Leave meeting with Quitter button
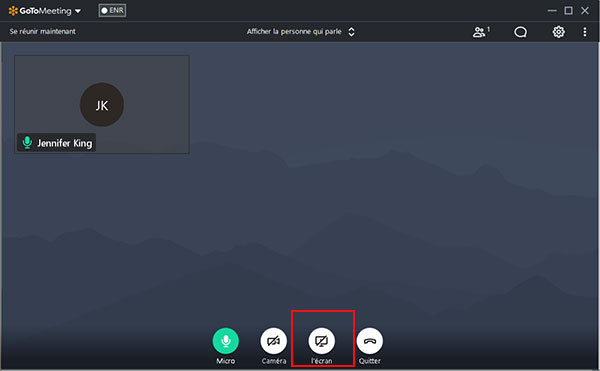 (370, 340)
